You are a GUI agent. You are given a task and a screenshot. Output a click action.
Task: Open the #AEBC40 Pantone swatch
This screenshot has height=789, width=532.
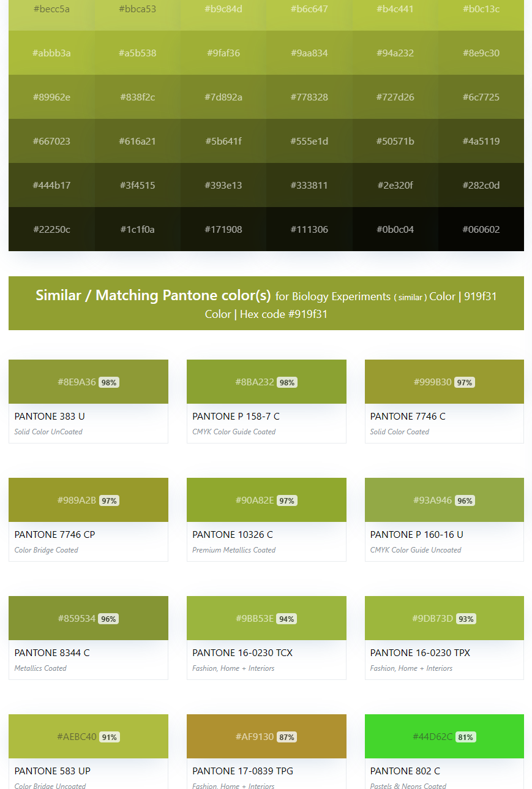(x=88, y=736)
